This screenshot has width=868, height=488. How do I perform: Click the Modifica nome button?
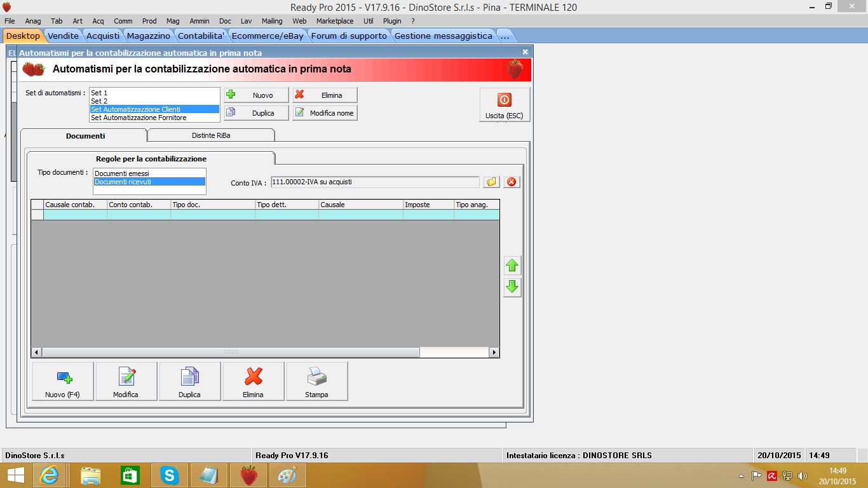tap(325, 113)
